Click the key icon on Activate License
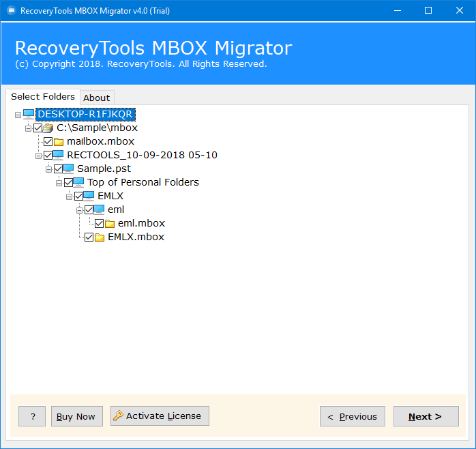Screen dimensions: 476x449 tap(118, 416)
